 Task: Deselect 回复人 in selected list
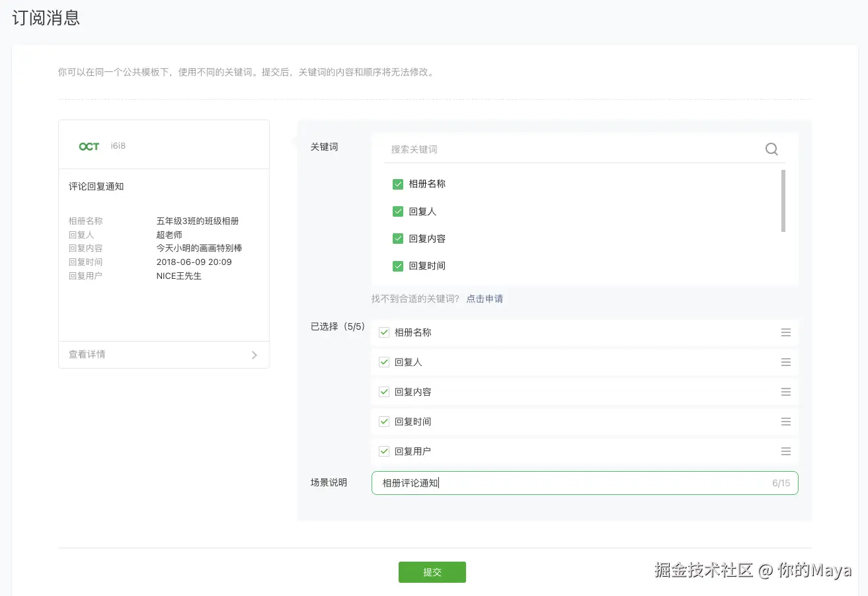[x=384, y=362]
